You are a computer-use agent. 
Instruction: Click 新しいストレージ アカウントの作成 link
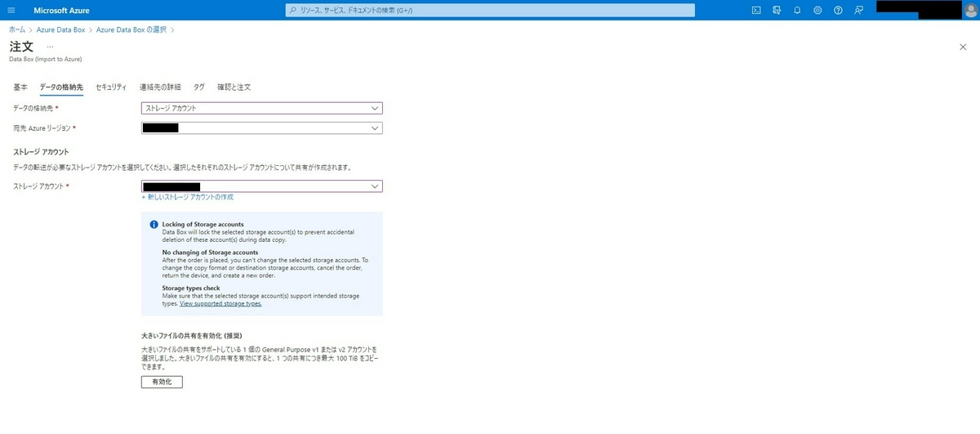pyautogui.click(x=188, y=197)
